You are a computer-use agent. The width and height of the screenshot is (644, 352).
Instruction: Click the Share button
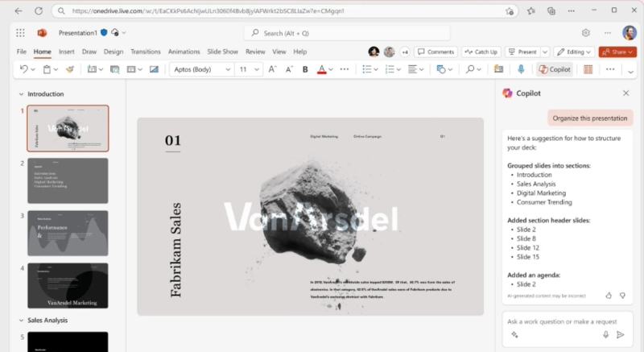[x=617, y=52]
